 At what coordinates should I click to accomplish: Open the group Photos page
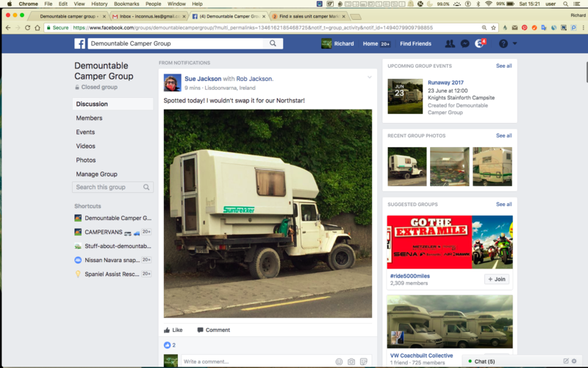point(86,160)
